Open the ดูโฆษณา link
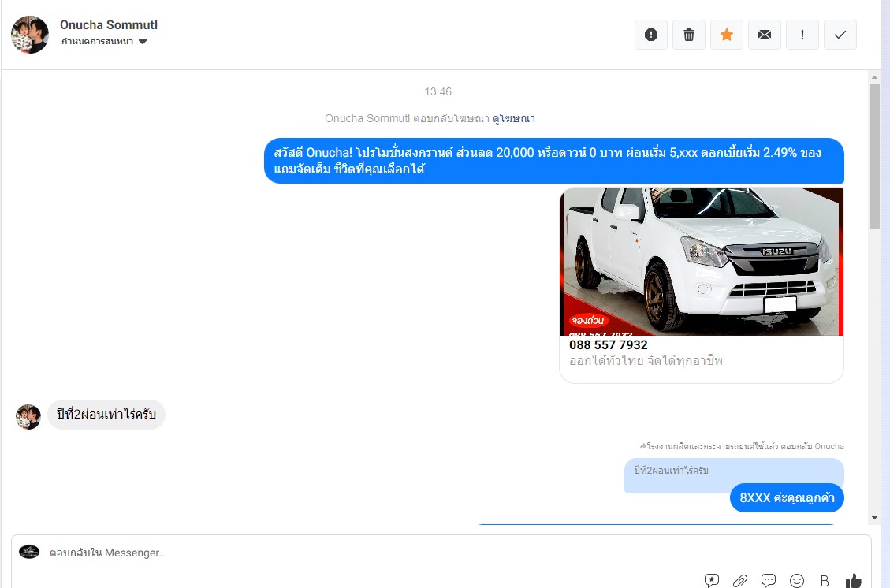 514,118
